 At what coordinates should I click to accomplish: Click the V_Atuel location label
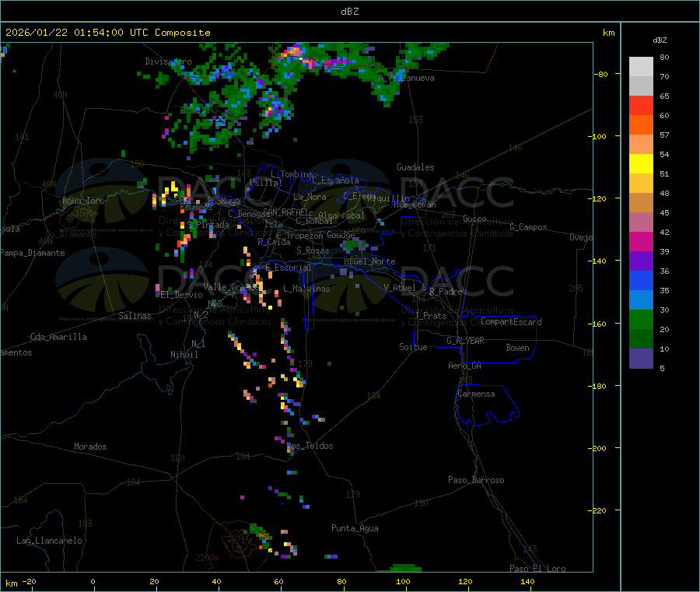pyautogui.click(x=400, y=288)
